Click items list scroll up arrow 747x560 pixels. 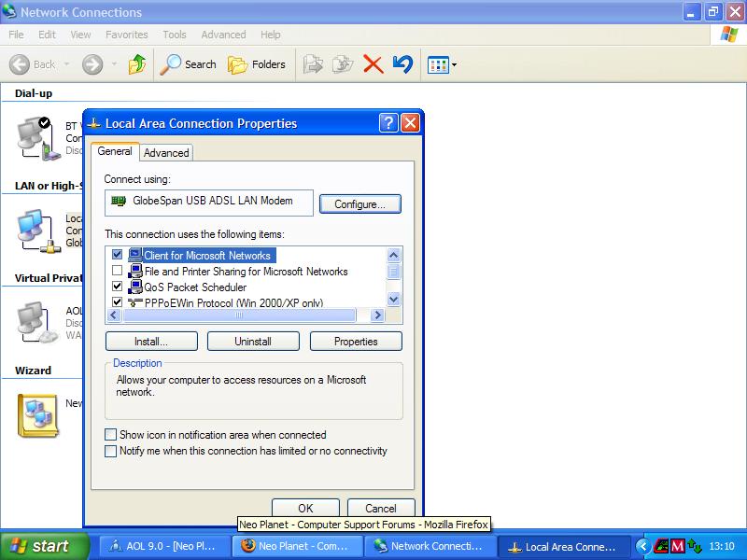(393, 255)
